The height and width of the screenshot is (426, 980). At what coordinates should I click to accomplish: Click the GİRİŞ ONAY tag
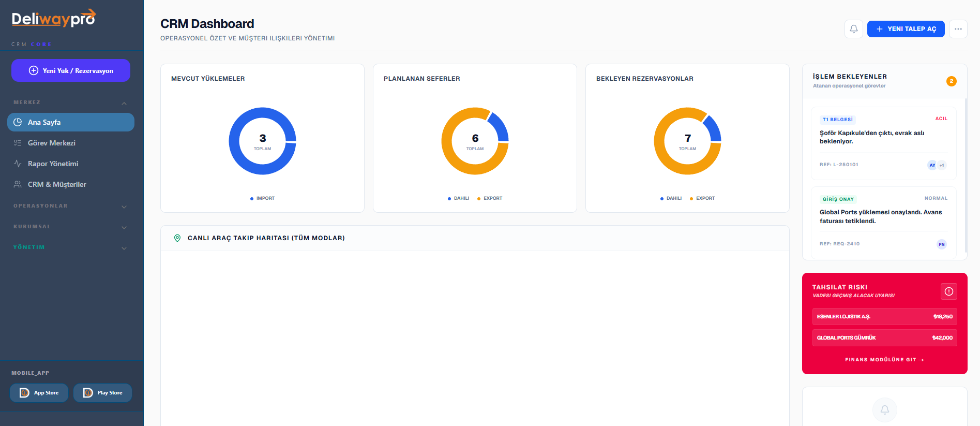838,199
